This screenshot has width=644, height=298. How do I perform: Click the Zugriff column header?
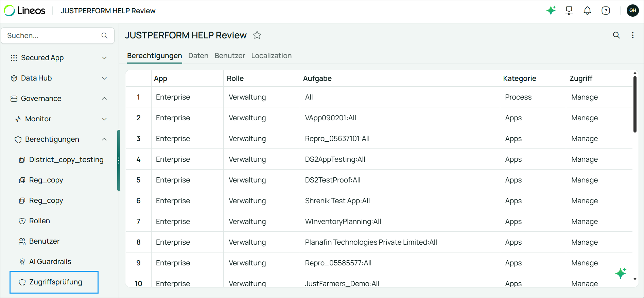tap(599, 78)
